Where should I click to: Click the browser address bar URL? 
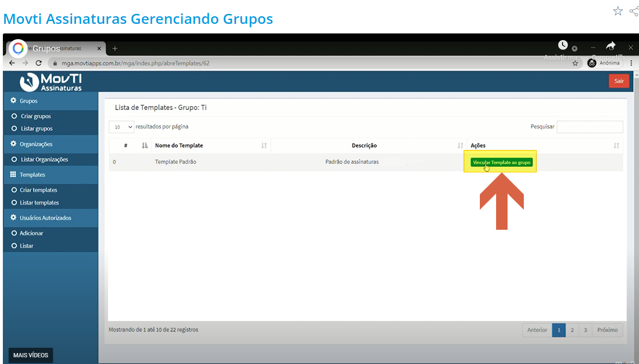135,63
